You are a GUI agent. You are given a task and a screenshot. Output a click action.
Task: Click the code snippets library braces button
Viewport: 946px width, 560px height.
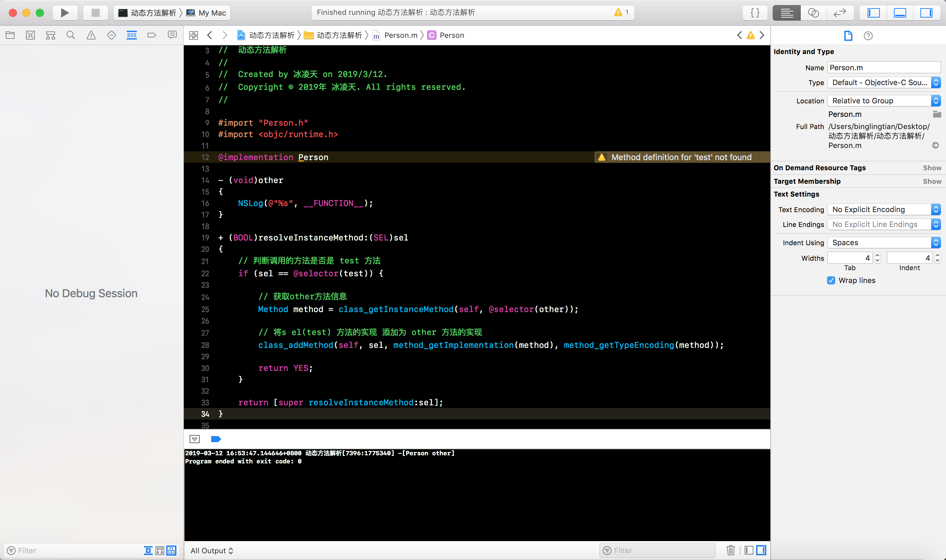pyautogui.click(x=755, y=13)
